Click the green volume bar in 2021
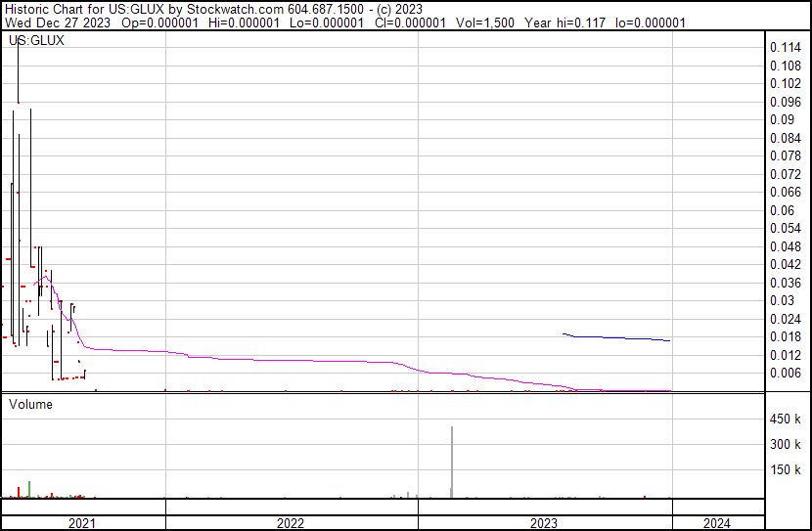 tap(30, 489)
